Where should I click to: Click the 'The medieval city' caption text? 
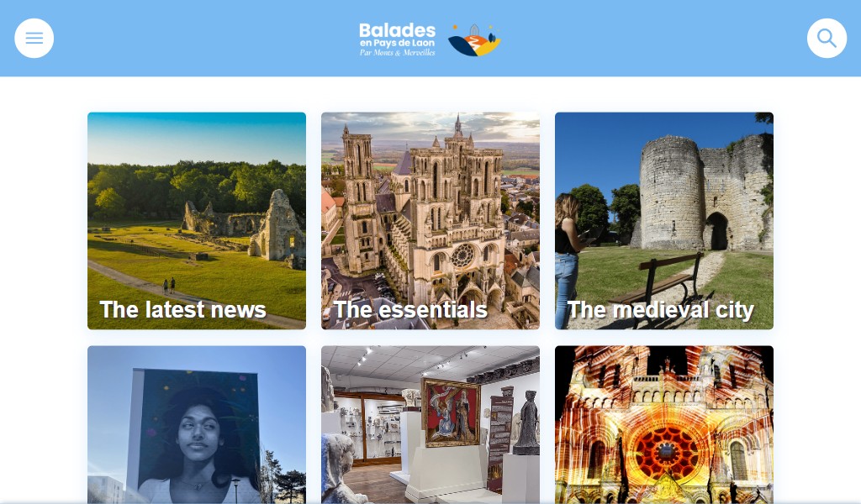pyautogui.click(x=661, y=311)
